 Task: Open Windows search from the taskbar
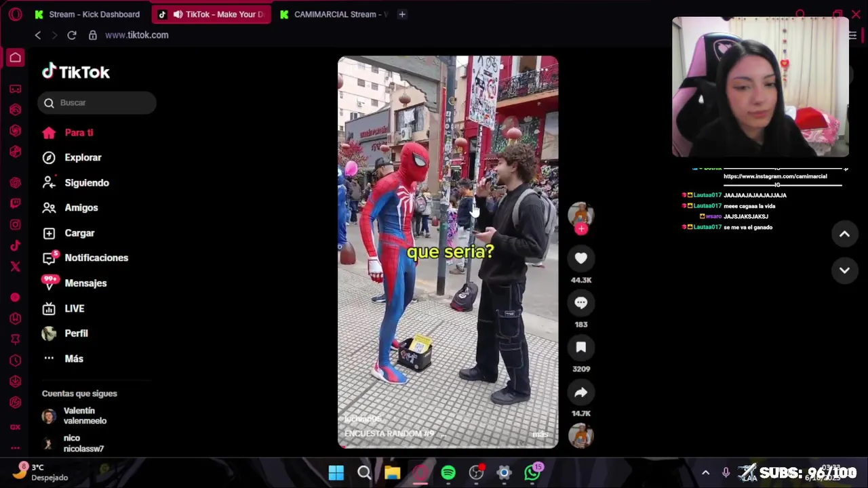point(364,472)
